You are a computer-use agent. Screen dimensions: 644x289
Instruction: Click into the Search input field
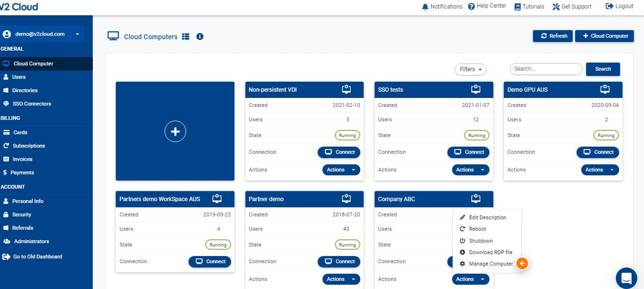click(546, 69)
